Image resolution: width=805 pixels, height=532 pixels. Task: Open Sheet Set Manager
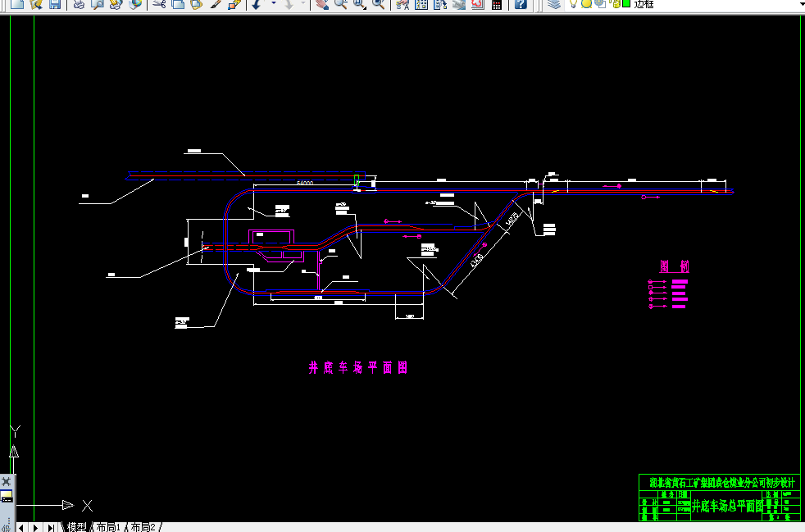click(459, 4)
